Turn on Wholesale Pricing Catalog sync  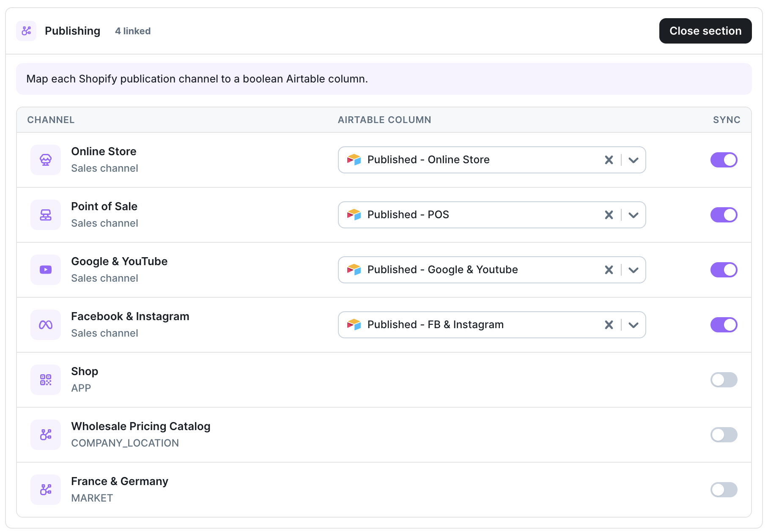(x=724, y=435)
